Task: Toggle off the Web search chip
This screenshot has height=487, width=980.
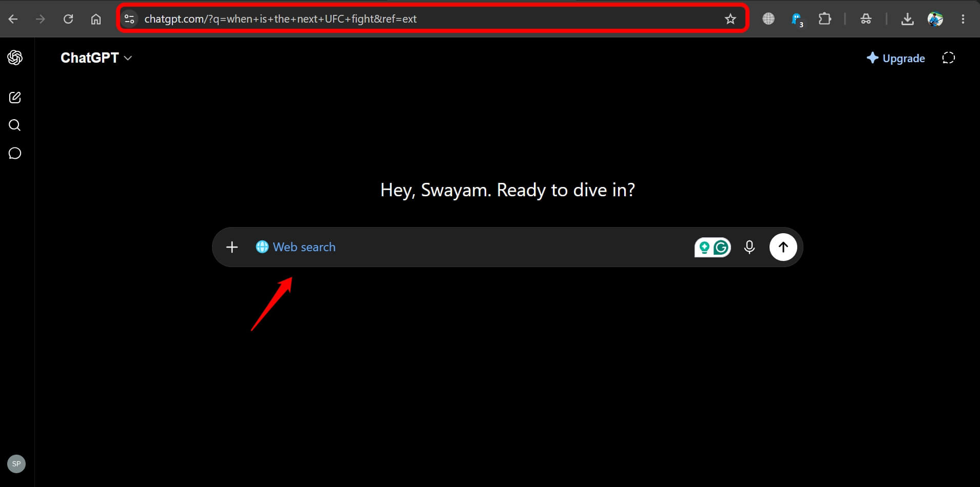Action: click(296, 247)
